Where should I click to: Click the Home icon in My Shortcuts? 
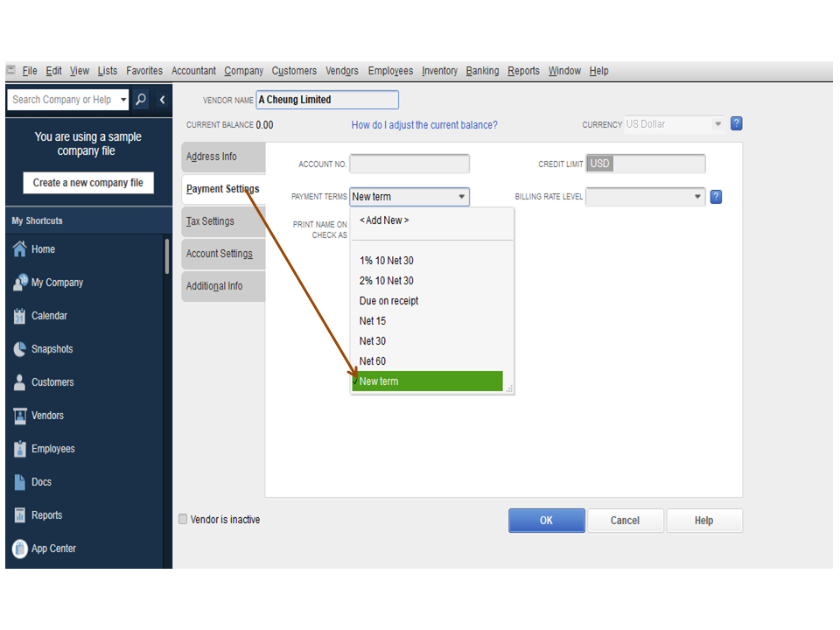point(20,249)
